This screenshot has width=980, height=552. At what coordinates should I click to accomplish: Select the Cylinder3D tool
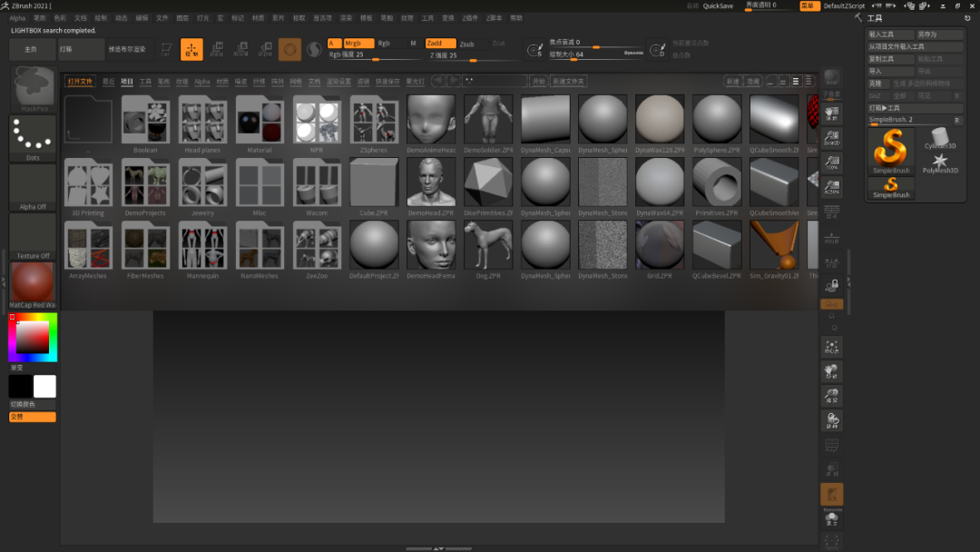pyautogui.click(x=939, y=139)
